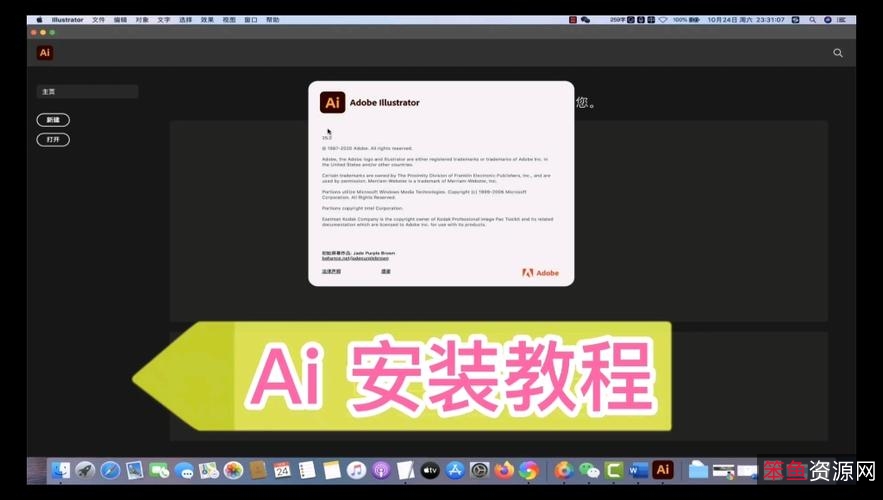Launch Music from the Dock
The image size is (883, 500).
(x=356, y=470)
